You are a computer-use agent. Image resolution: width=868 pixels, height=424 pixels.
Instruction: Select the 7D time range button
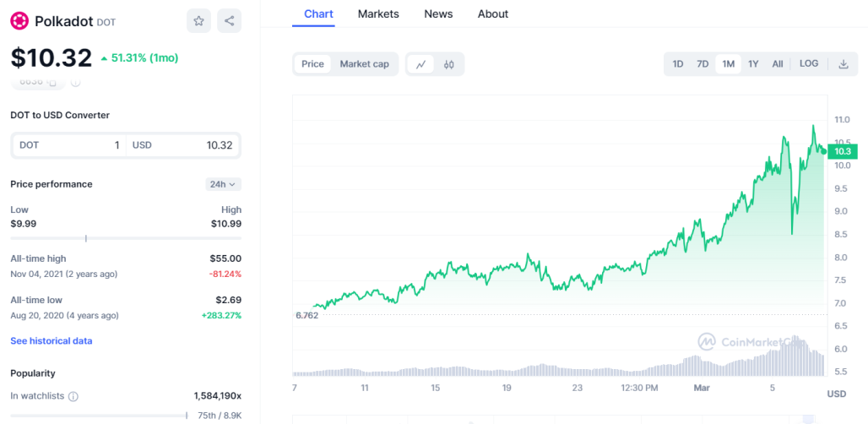[x=703, y=64]
